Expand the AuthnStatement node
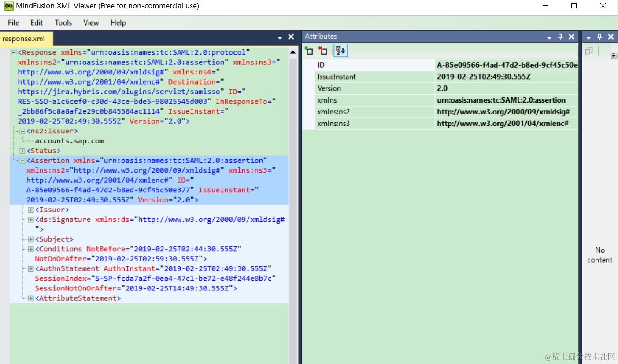 pyautogui.click(x=31, y=269)
